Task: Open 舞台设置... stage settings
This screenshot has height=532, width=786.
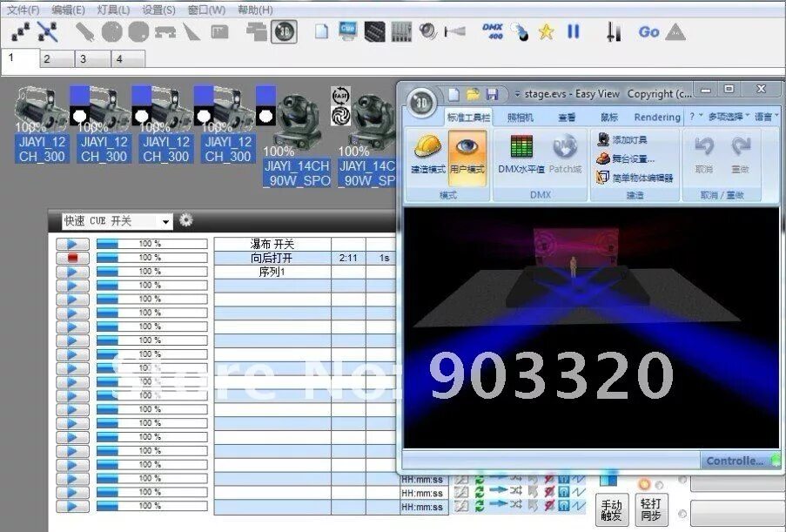Action: coord(626,159)
